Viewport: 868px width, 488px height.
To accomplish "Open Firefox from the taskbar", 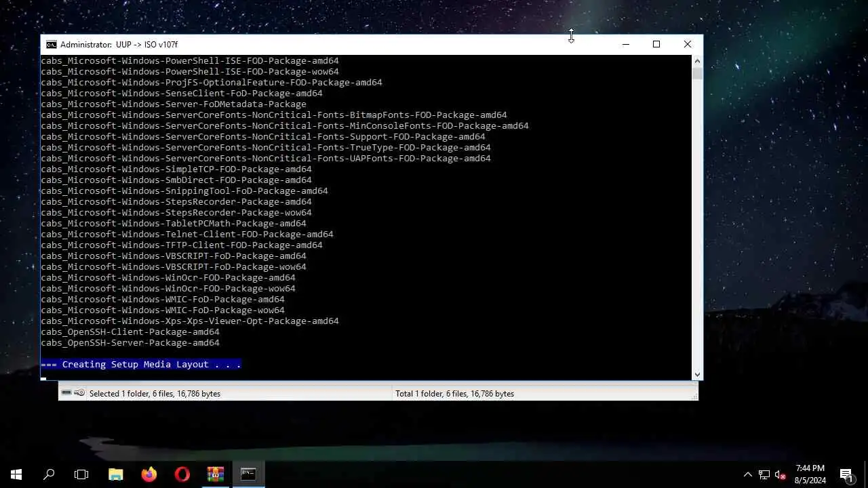I will click(149, 474).
